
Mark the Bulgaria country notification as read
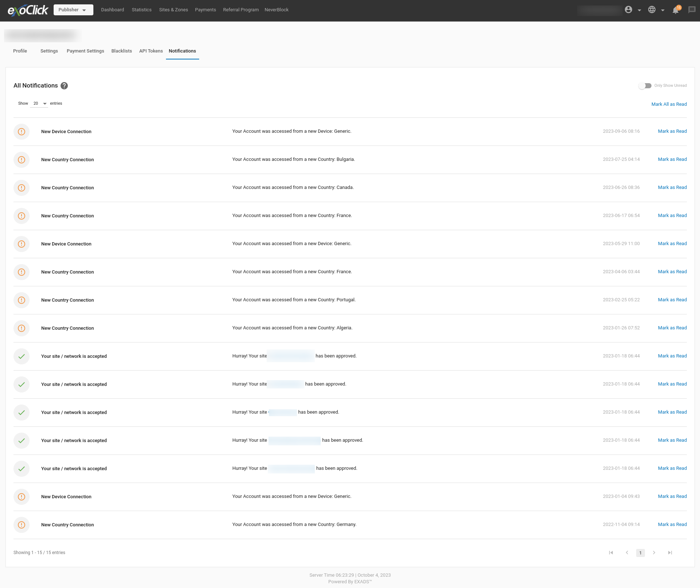click(672, 159)
